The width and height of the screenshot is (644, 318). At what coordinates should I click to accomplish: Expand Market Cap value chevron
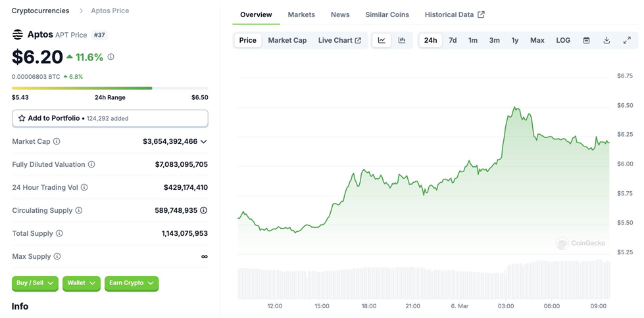pos(203,141)
